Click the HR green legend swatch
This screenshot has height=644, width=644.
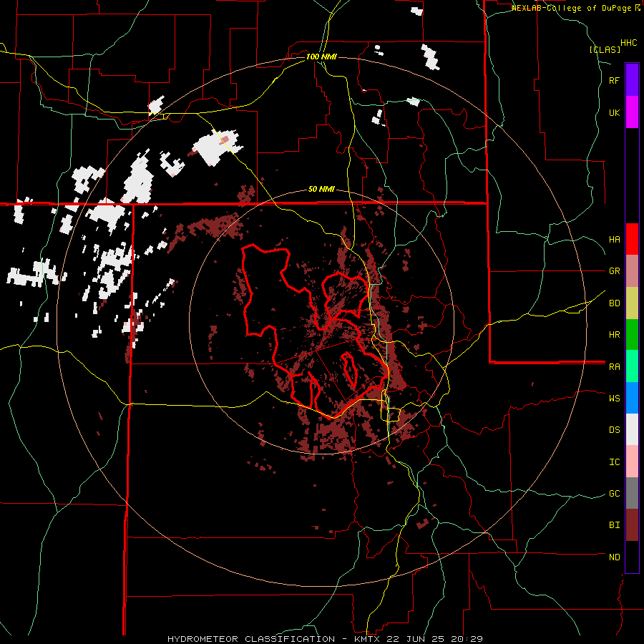coord(632,335)
